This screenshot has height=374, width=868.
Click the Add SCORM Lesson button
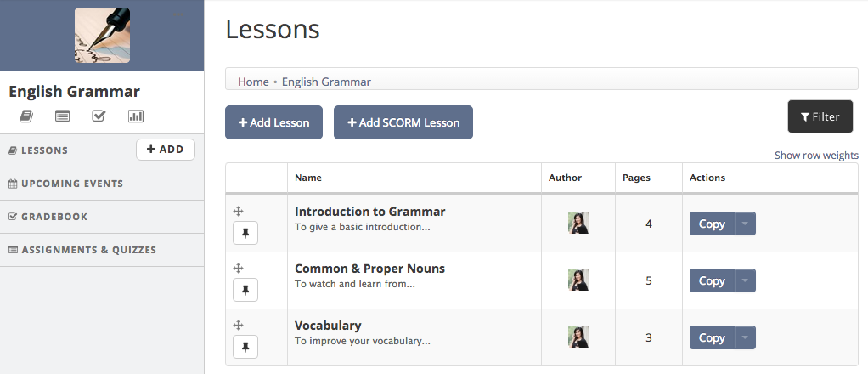[403, 122]
